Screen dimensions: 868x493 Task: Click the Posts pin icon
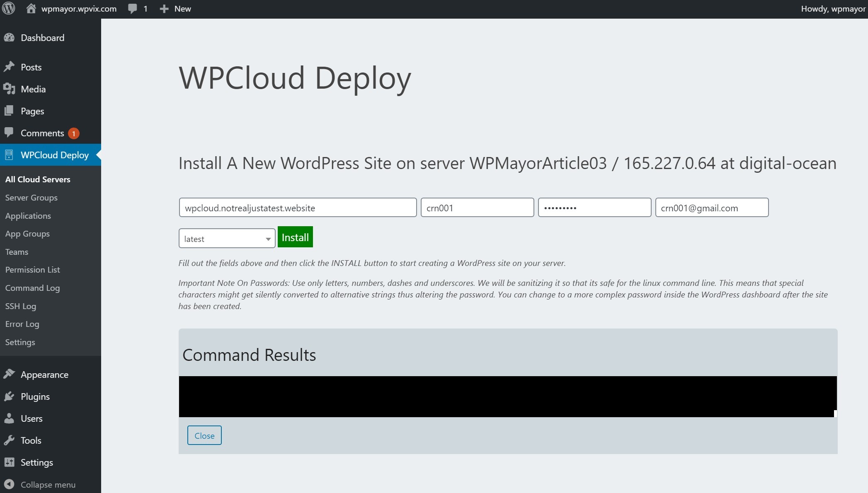coord(9,67)
